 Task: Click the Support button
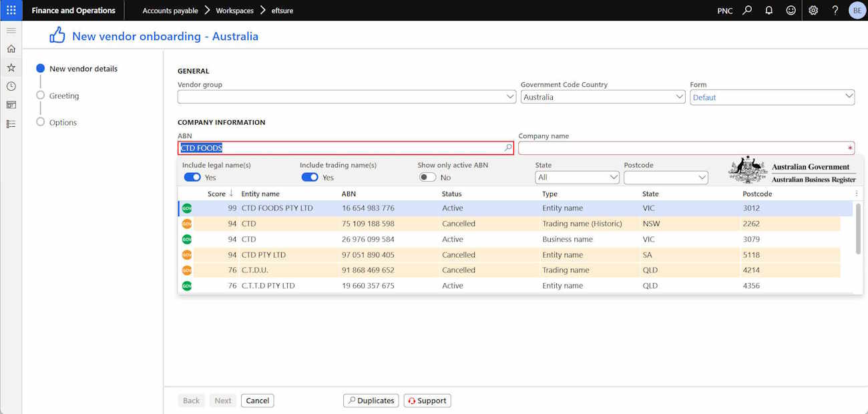pos(427,401)
